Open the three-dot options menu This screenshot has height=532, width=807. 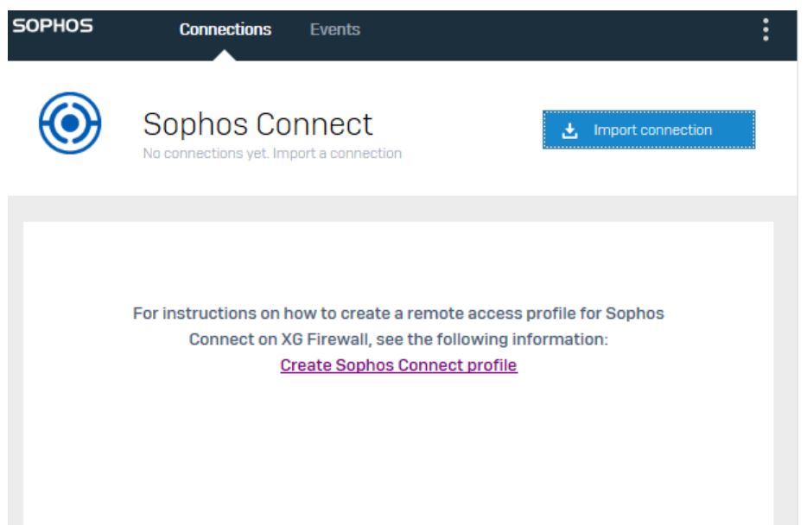[766, 30]
